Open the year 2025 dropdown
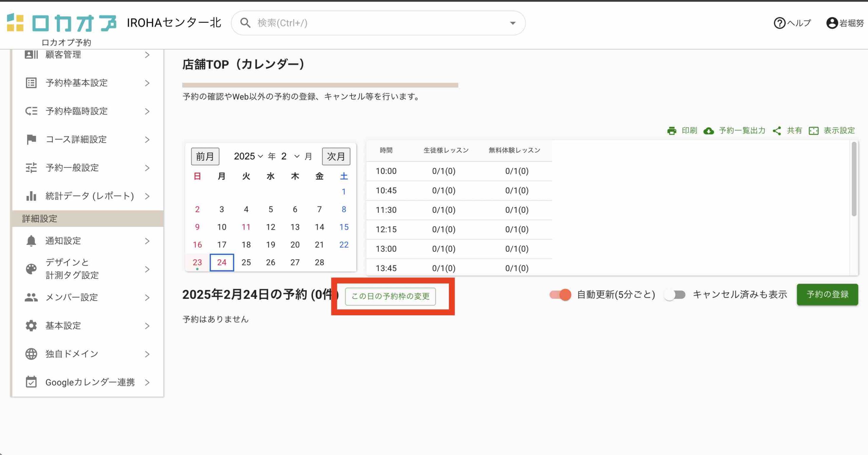Screen dimensions: 868x455 pyautogui.click(x=248, y=156)
